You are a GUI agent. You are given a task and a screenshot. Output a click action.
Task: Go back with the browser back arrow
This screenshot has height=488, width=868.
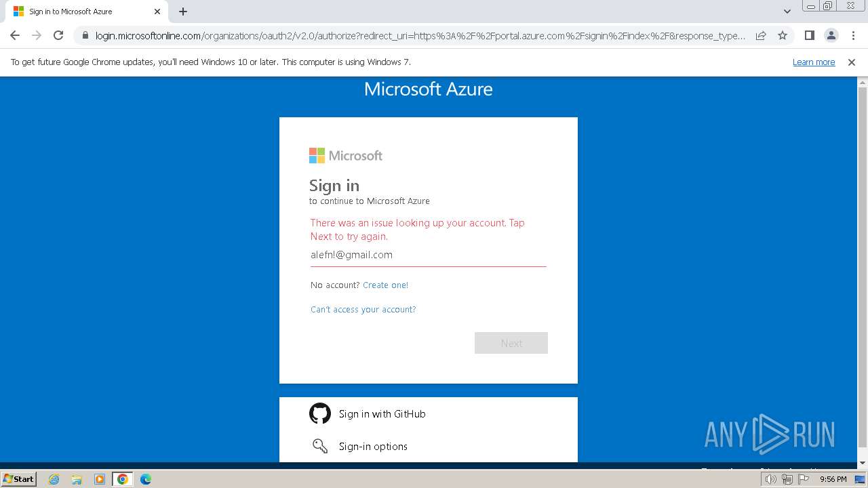tap(15, 35)
